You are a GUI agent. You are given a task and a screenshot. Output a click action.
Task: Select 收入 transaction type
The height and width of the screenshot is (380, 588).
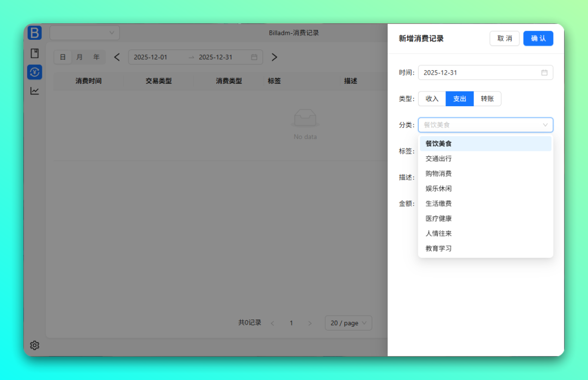coord(432,99)
